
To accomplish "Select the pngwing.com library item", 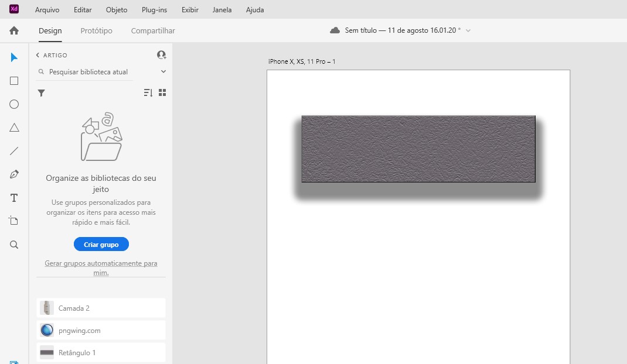I will click(101, 331).
